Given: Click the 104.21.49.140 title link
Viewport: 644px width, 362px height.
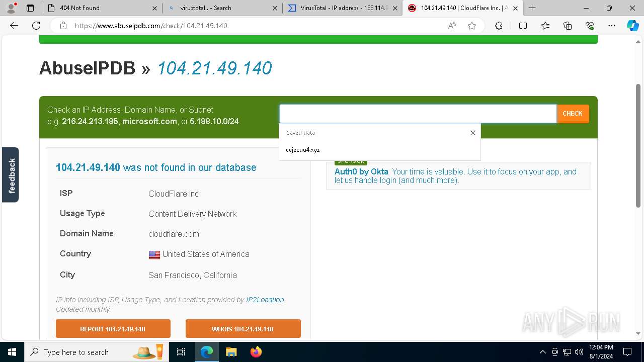Looking at the screenshot, I should pos(214,68).
